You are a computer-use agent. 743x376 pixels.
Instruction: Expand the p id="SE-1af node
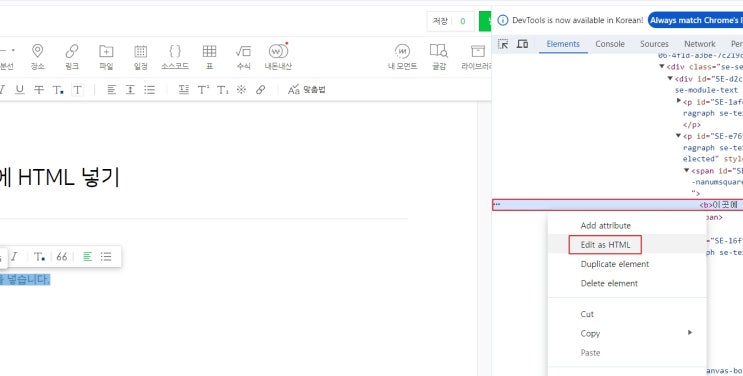click(x=679, y=101)
